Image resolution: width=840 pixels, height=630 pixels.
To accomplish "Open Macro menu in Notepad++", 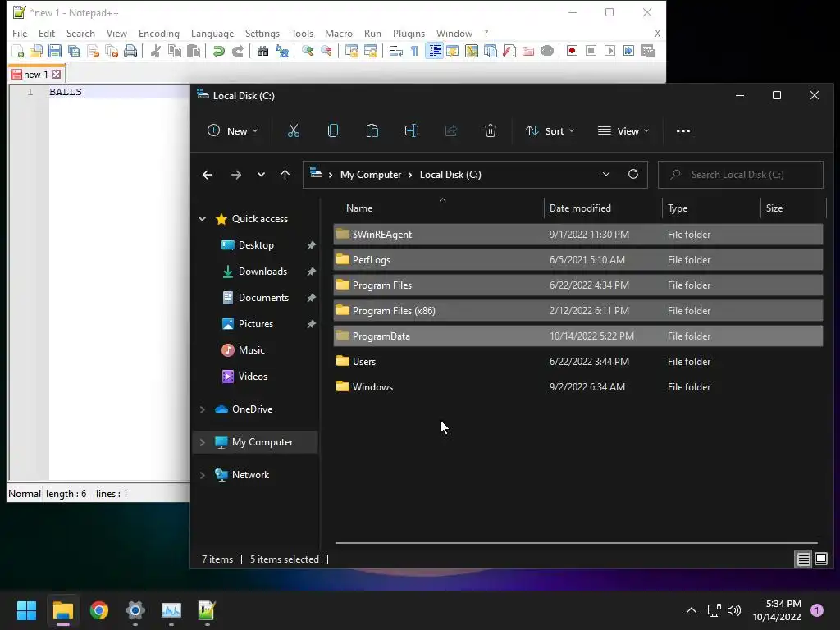I will coord(339,33).
